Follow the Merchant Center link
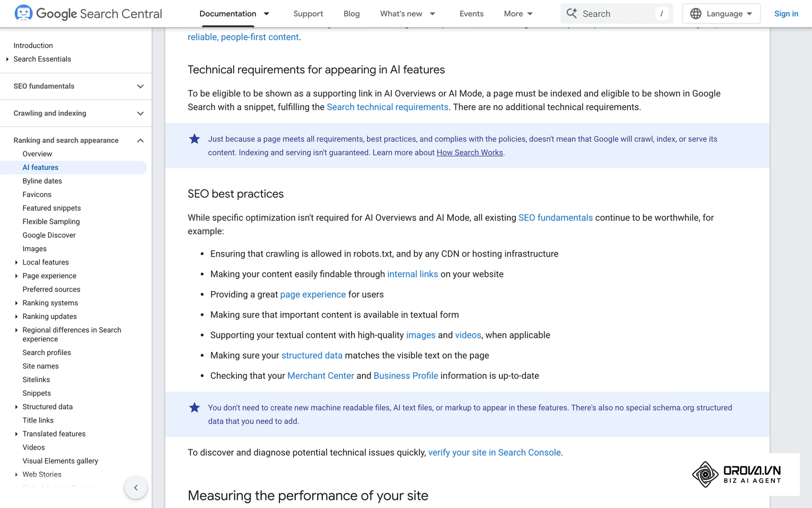The width and height of the screenshot is (812, 508). (321, 376)
